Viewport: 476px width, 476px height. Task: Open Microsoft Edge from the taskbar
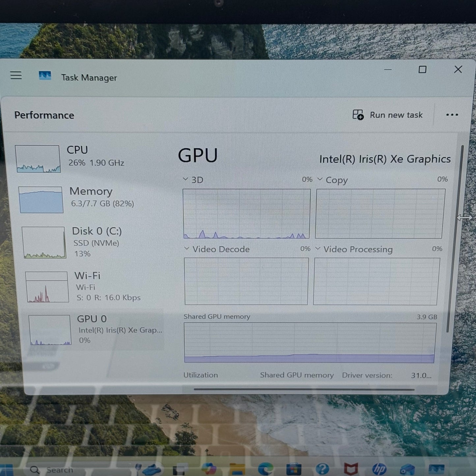point(266,468)
